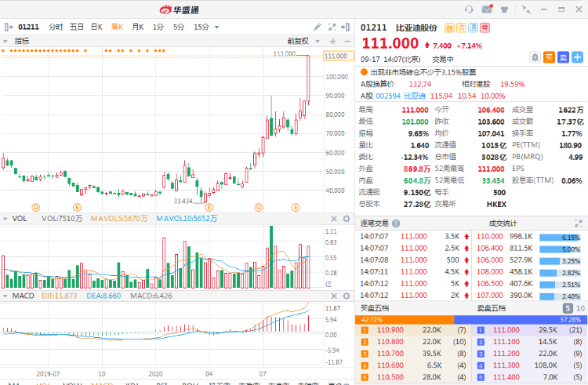The image size is (588, 385).
Task: Select the 5分 five-minute chart
Action: (x=179, y=27)
